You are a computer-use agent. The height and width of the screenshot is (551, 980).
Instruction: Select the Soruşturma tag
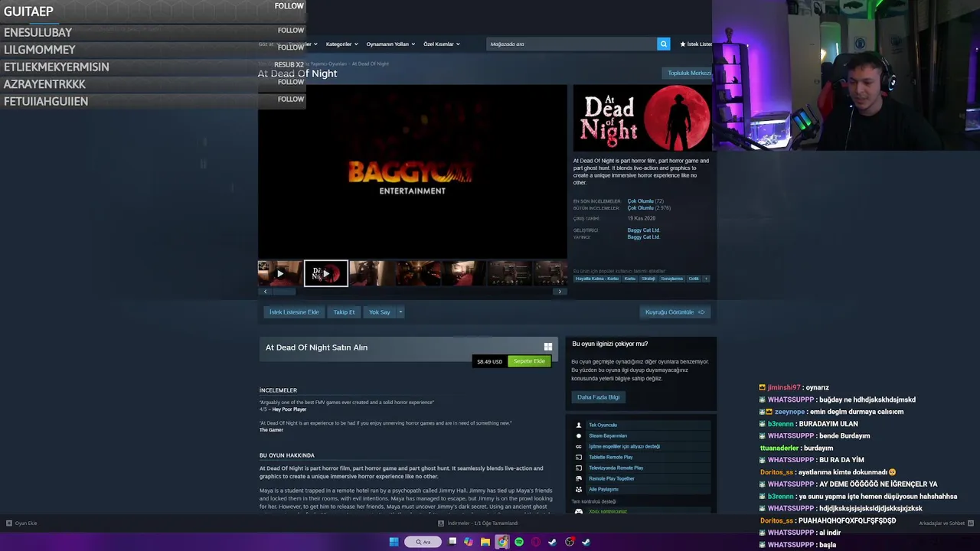tap(671, 279)
